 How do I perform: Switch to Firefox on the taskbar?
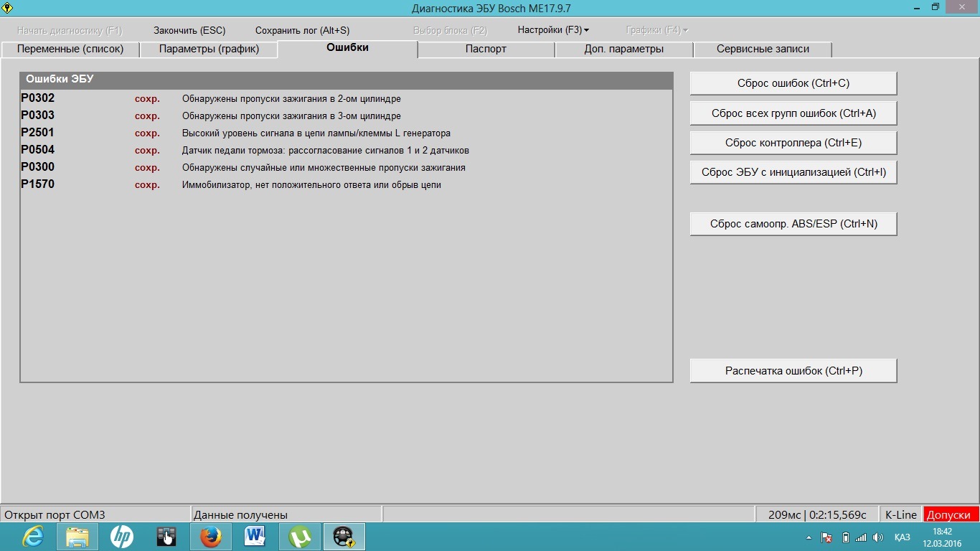(x=211, y=537)
